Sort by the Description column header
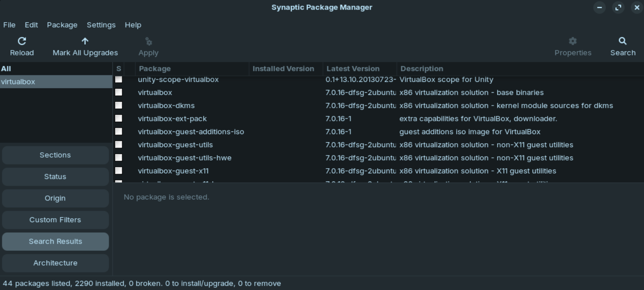The image size is (644, 290). point(520,69)
